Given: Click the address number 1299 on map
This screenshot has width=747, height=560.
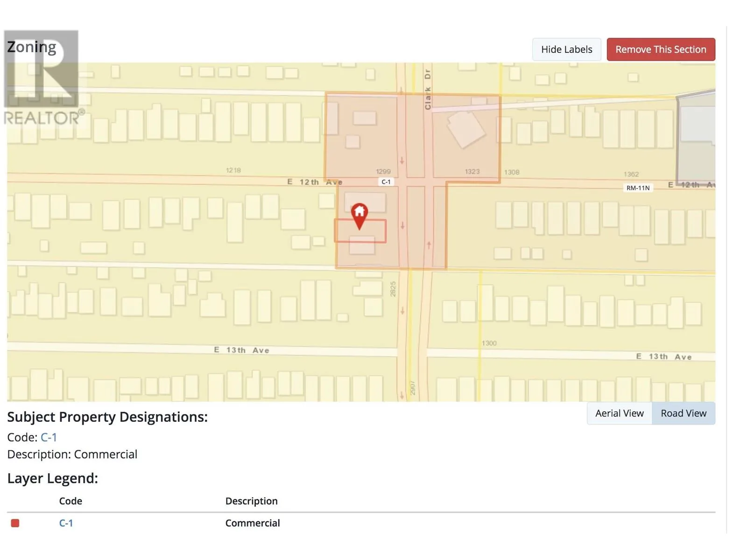Looking at the screenshot, I should (x=383, y=171).
